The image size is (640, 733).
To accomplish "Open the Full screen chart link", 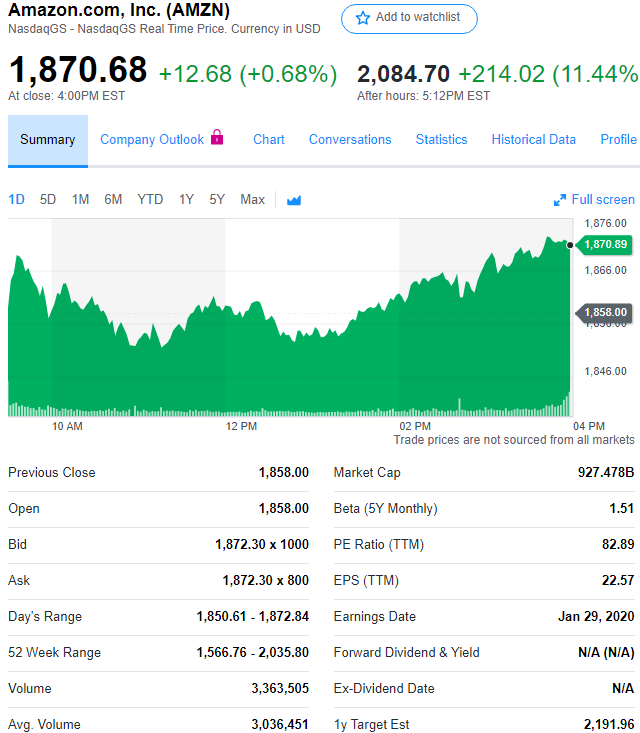I will click(603, 200).
